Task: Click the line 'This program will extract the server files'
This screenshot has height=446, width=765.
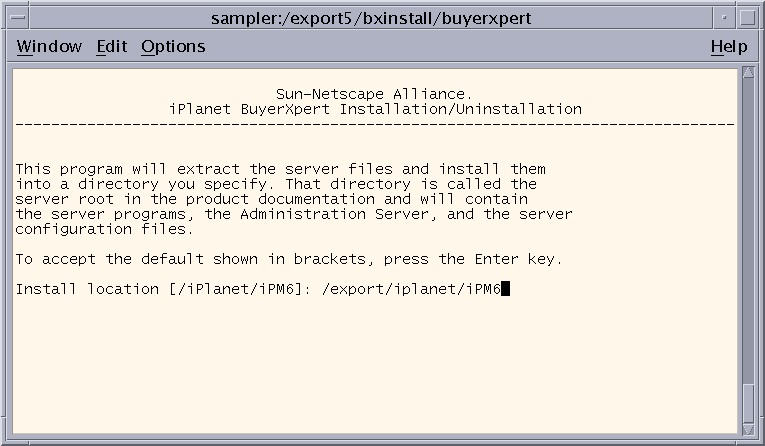Action: (x=281, y=169)
